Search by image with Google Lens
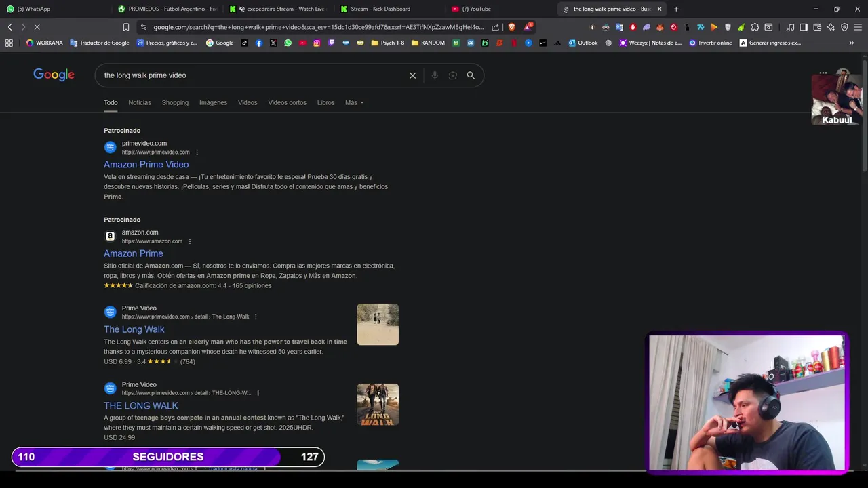This screenshot has height=488, width=868. pyautogui.click(x=453, y=75)
